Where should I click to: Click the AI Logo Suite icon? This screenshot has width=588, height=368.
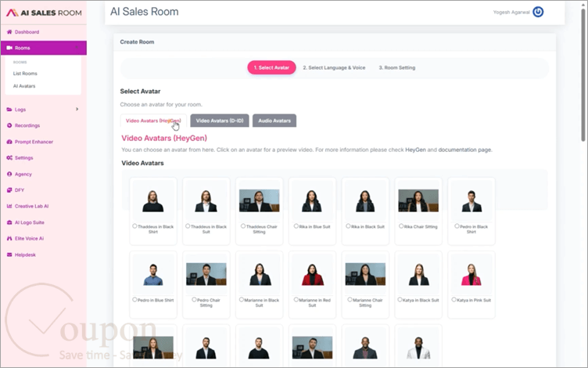point(9,222)
